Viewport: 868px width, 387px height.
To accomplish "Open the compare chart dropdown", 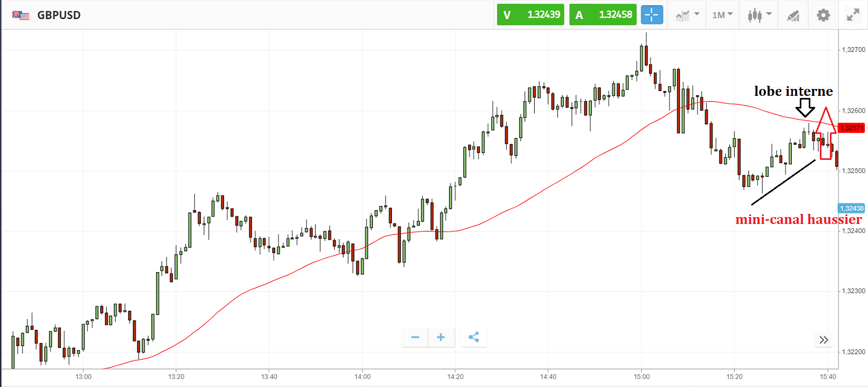I will [687, 15].
